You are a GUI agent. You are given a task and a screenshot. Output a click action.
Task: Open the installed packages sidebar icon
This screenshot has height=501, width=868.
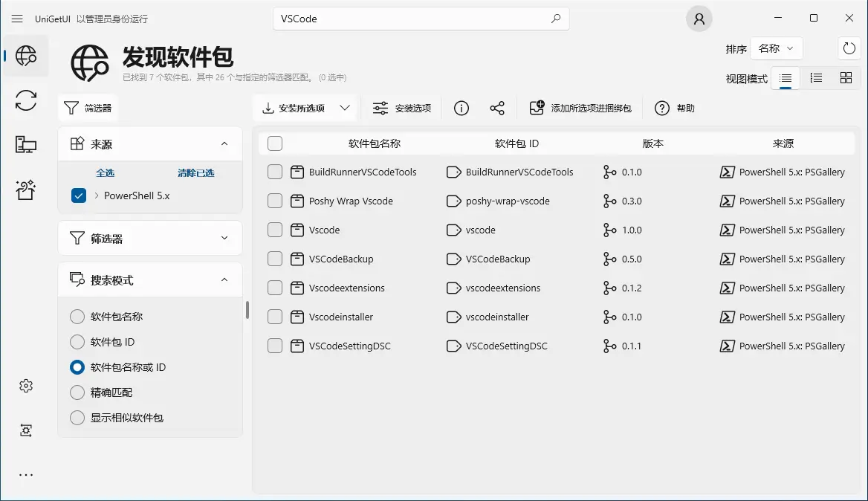26,145
